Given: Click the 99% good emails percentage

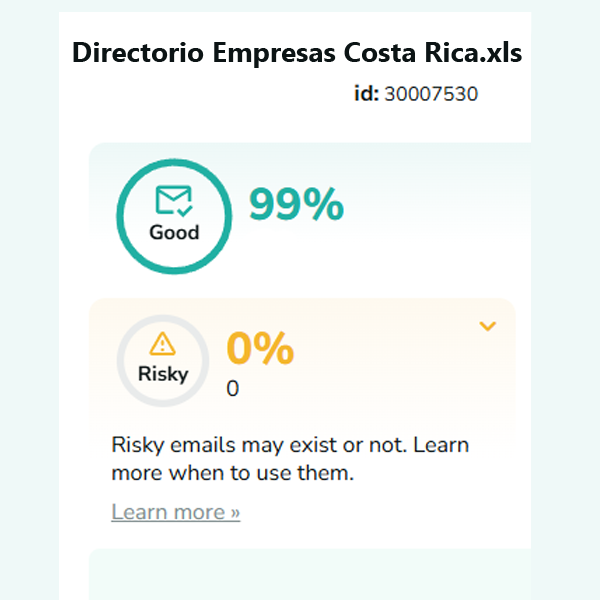Looking at the screenshot, I should [x=296, y=205].
